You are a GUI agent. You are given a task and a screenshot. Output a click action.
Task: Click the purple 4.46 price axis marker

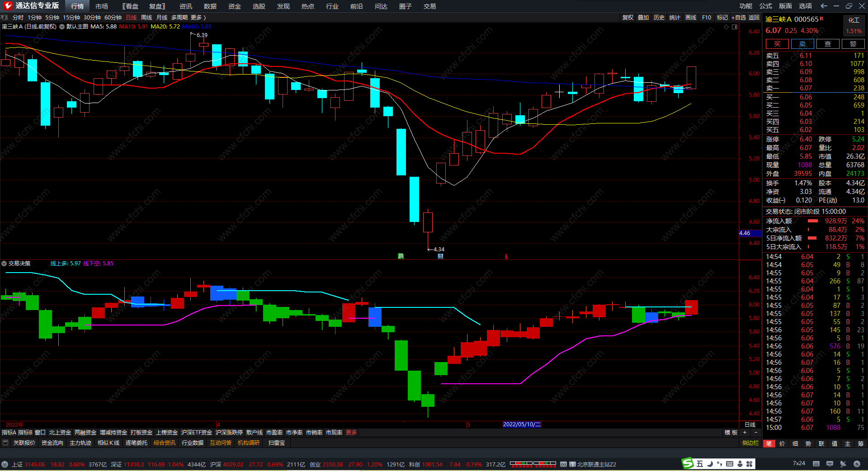pos(750,233)
